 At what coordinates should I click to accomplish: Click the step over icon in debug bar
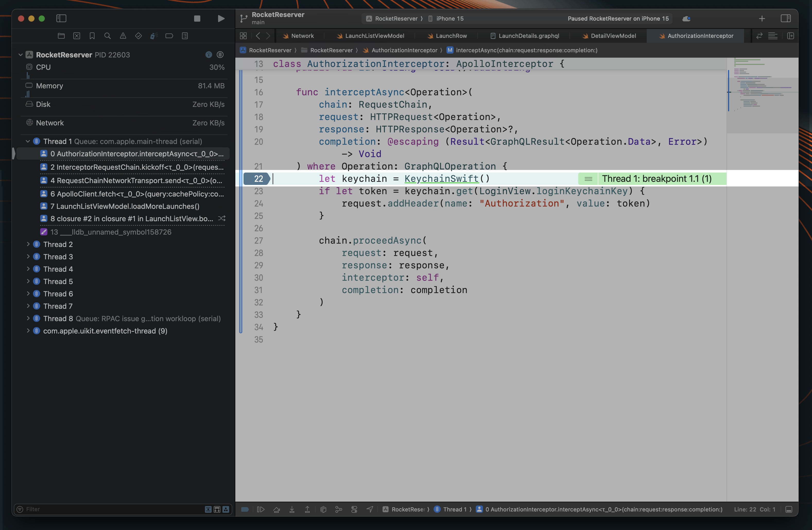(x=277, y=509)
